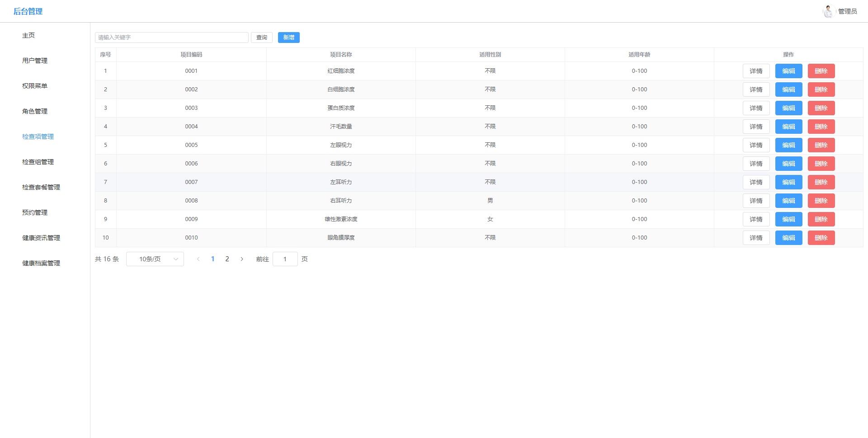Delete the 蛋白质浓度 item
868x438 pixels.
tap(821, 108)
